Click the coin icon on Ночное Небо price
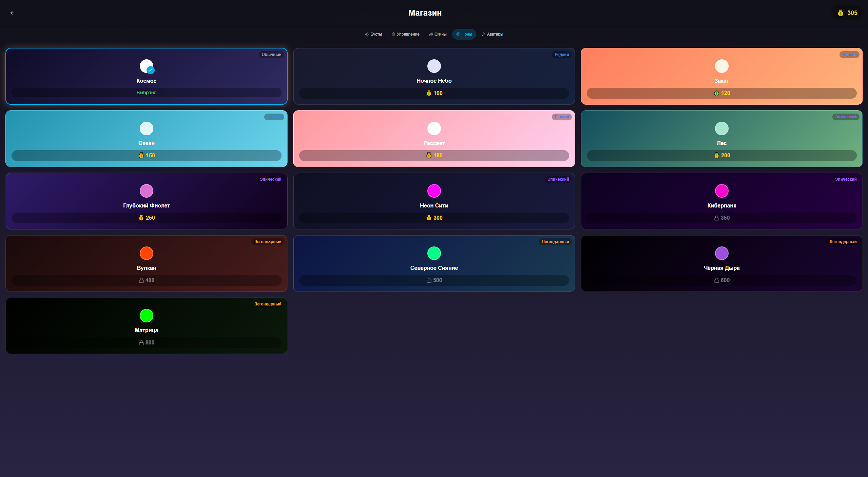Viewport: 868px width, 477px height. coord(429,93)
